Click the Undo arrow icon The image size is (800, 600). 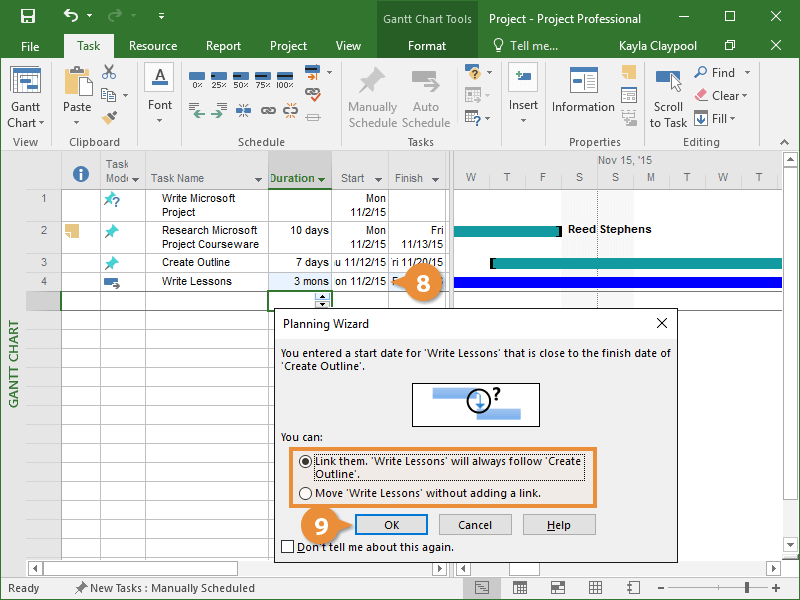[x=70, y=17]
